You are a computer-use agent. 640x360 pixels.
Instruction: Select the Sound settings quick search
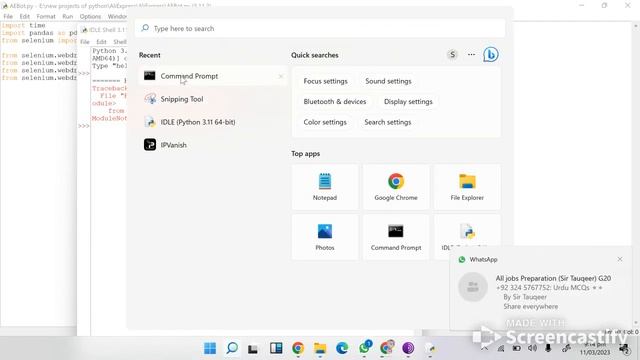[388, 81]
